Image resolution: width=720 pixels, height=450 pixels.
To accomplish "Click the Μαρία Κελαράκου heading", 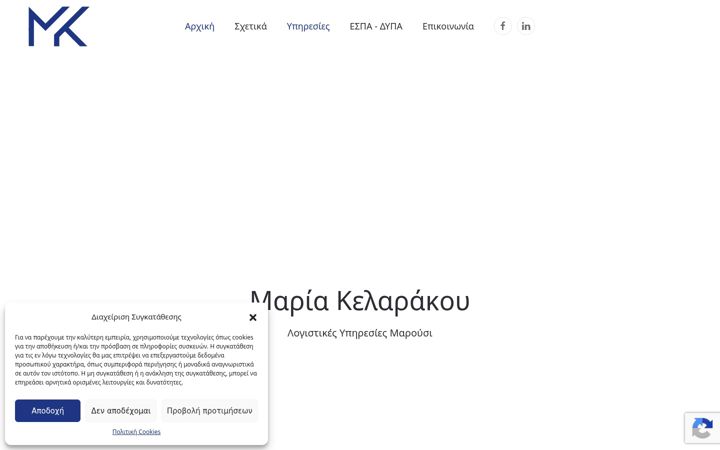I will point(360,301).
